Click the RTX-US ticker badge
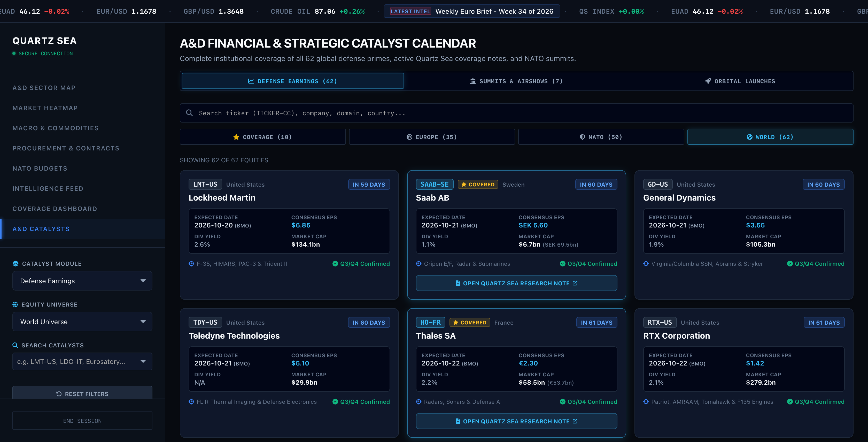The image size is (868, 442). click(x=660, y=322)
